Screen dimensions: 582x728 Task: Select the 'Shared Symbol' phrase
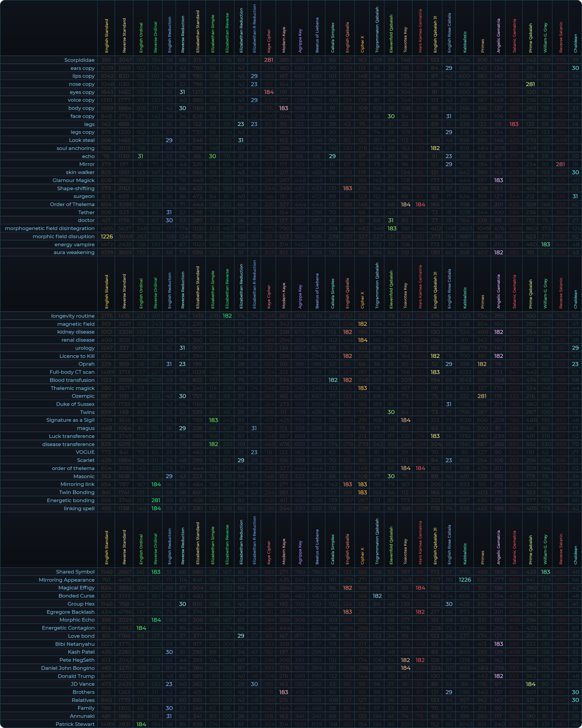click(75, 572)
